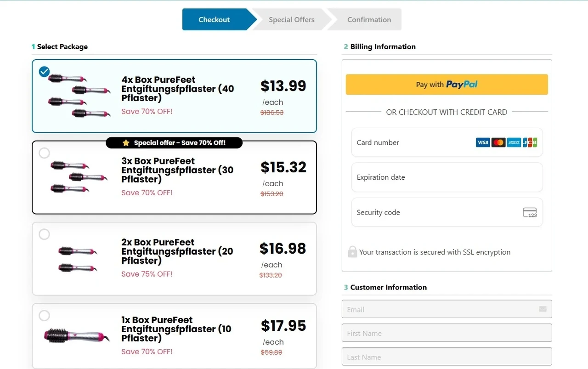
Task: Click the Visa card icon
Action: click(x=483, y=142)
